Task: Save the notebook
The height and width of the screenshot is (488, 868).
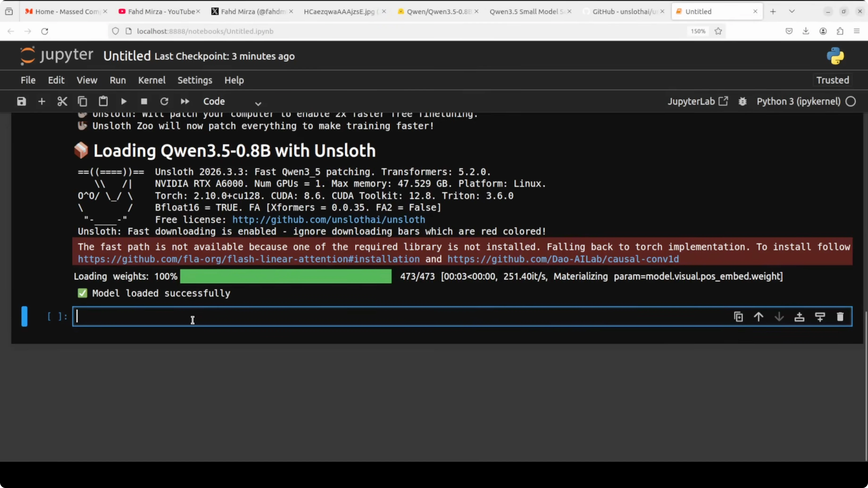Action: pos(21,101)
